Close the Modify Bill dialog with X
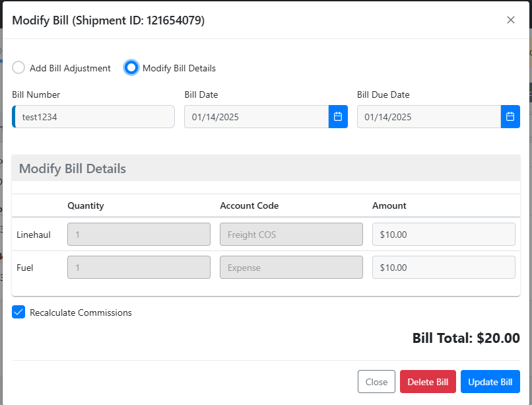This screenshot has width=532, height=405. click(510, 20)
